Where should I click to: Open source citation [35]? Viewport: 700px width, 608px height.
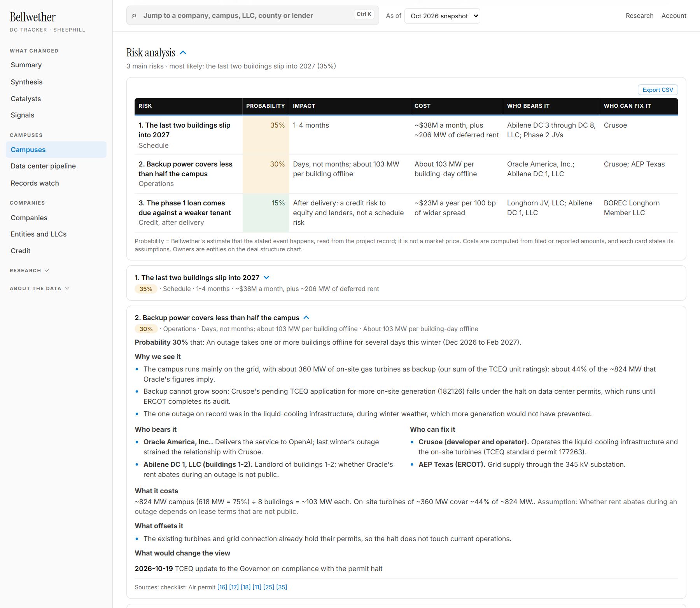(x=282, y=587)
